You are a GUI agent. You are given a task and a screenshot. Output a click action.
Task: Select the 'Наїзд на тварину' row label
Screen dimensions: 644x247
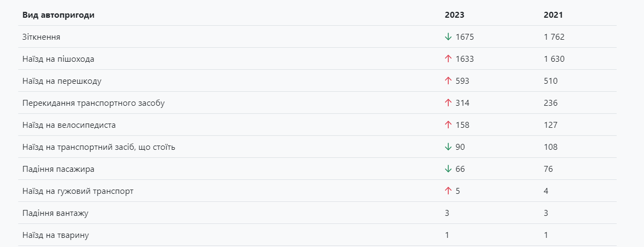56,235
